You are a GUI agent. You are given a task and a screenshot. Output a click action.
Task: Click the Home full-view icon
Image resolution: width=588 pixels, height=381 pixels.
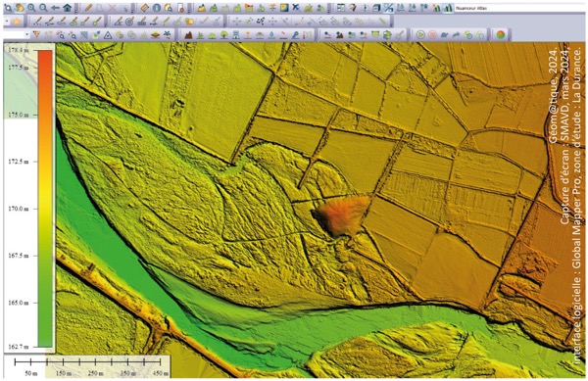tap(67, 8)
